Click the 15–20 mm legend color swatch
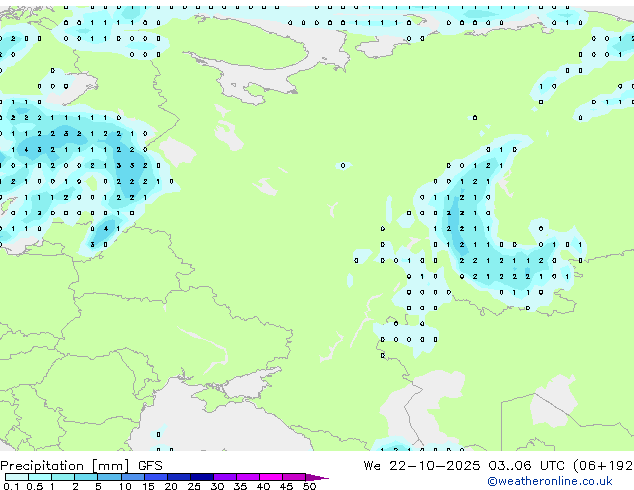 click(156, 477)
